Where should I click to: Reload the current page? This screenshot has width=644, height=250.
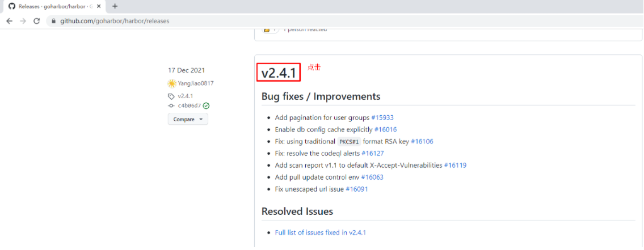[x=36, y=21]
